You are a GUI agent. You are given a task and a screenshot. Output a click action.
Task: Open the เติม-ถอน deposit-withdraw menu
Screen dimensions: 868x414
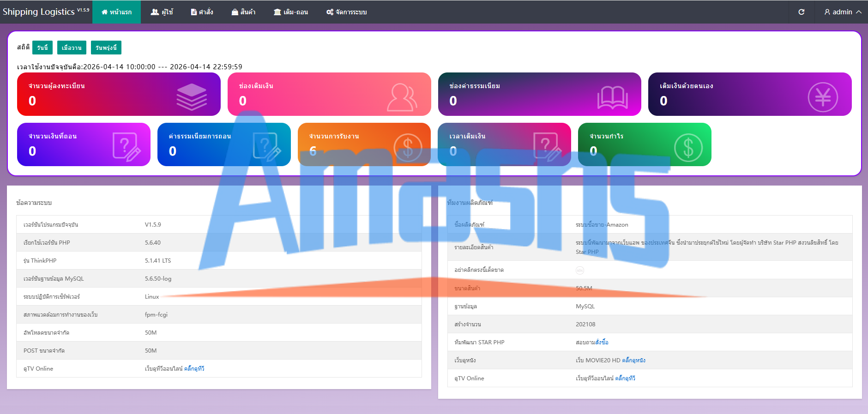[x=291, y=12]
